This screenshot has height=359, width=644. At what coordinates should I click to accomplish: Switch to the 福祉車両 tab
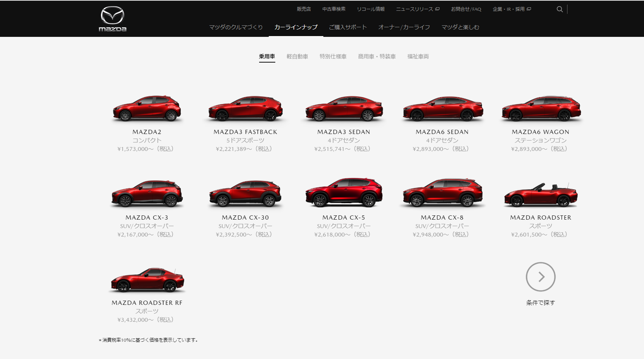tap(418, 57)
